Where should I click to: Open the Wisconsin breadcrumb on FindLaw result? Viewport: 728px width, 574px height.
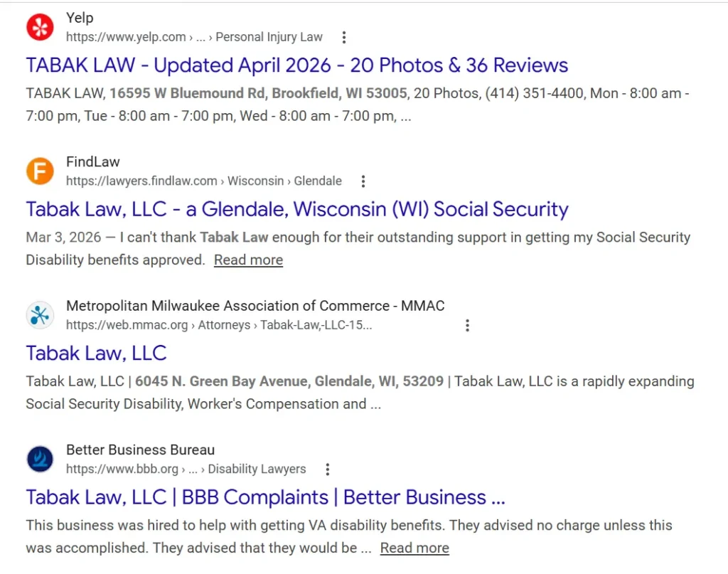(x=256, y=181)
